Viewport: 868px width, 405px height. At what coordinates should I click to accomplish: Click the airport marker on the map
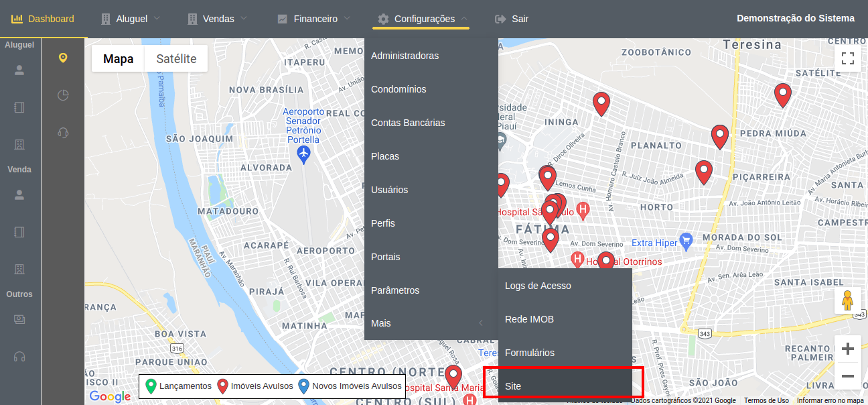pyautogui.click(x=304, y=155)
